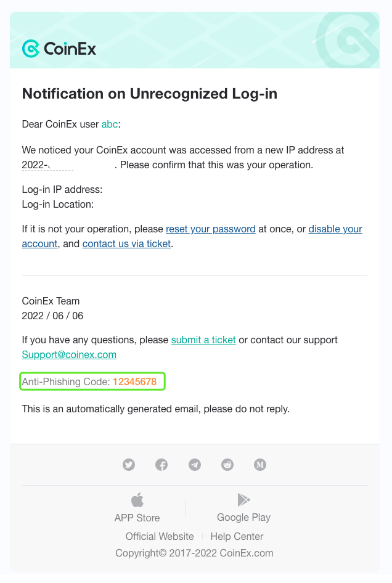Click the Google Play icon
Screen dimensions: 392x583
(x=243, y=500)
